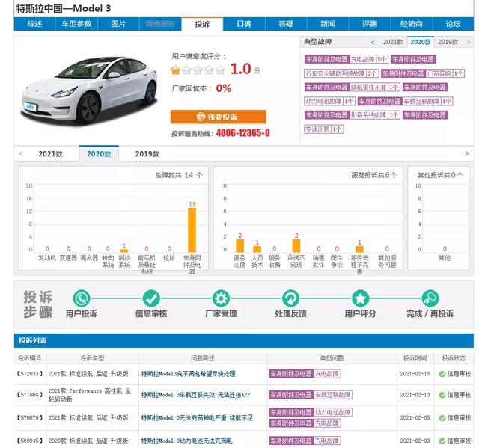Click the green status icon for complaint 570679
The image size is (479, 448).
tap(442, 418)
